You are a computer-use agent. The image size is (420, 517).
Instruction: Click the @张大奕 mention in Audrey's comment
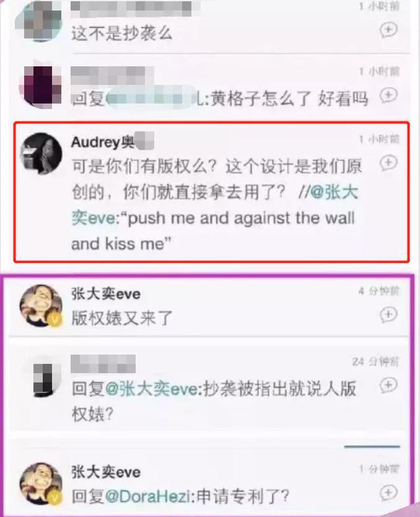click(x=333, y=192)
